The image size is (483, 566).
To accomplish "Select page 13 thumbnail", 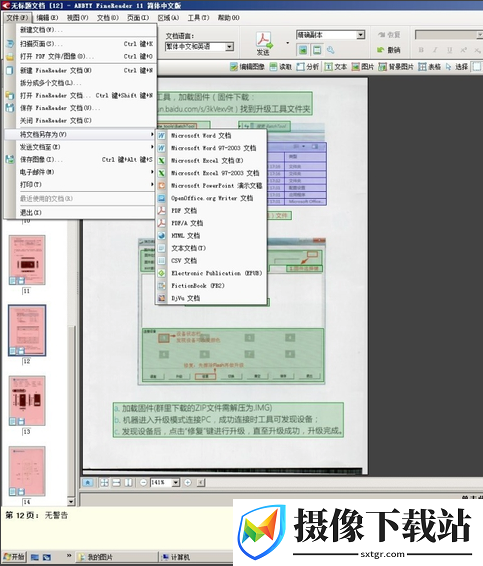I will [27, 400].
